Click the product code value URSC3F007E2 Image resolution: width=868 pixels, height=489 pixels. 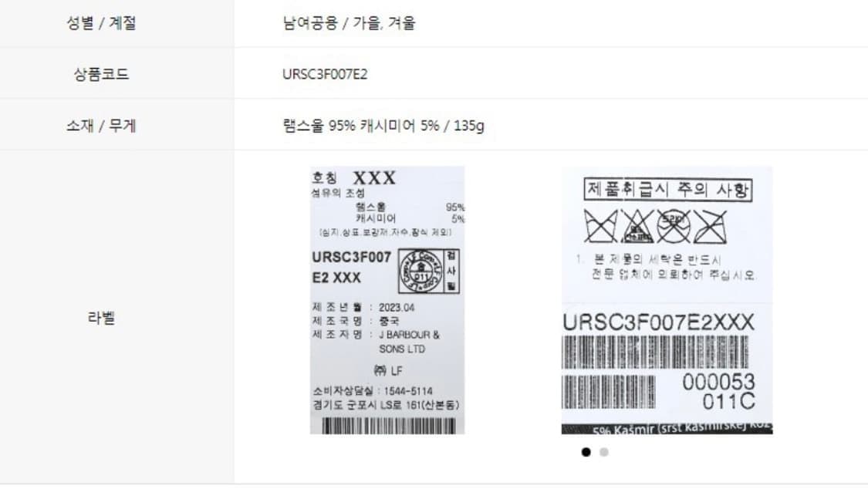pyautogui.click(x=325, y=74)
